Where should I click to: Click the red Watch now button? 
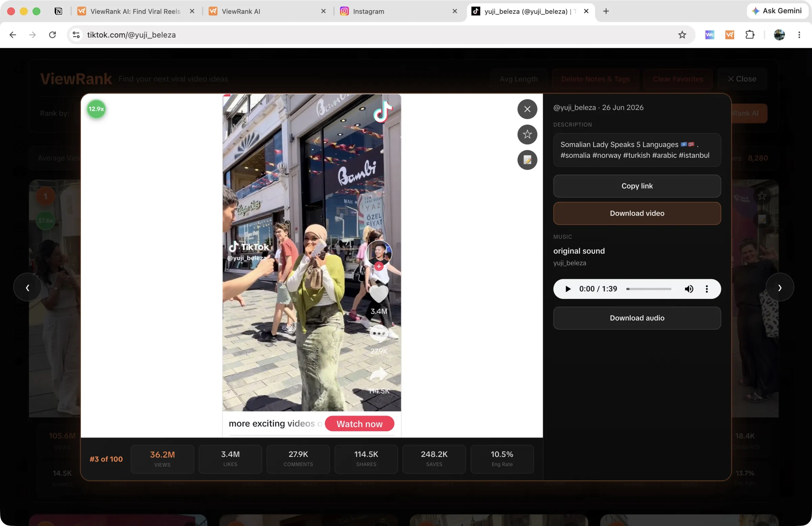tap(360, 424)
